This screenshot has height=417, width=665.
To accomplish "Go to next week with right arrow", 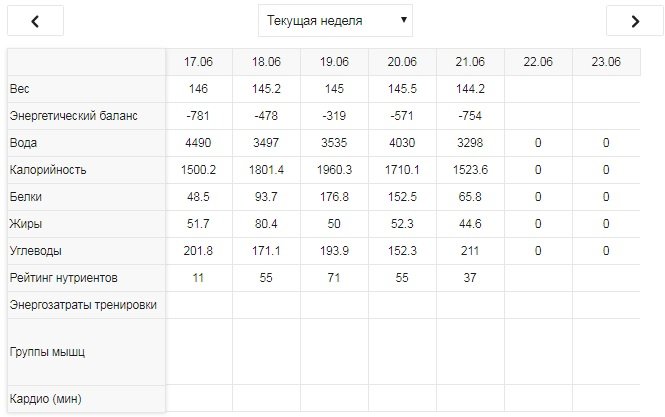I will 635,20.
